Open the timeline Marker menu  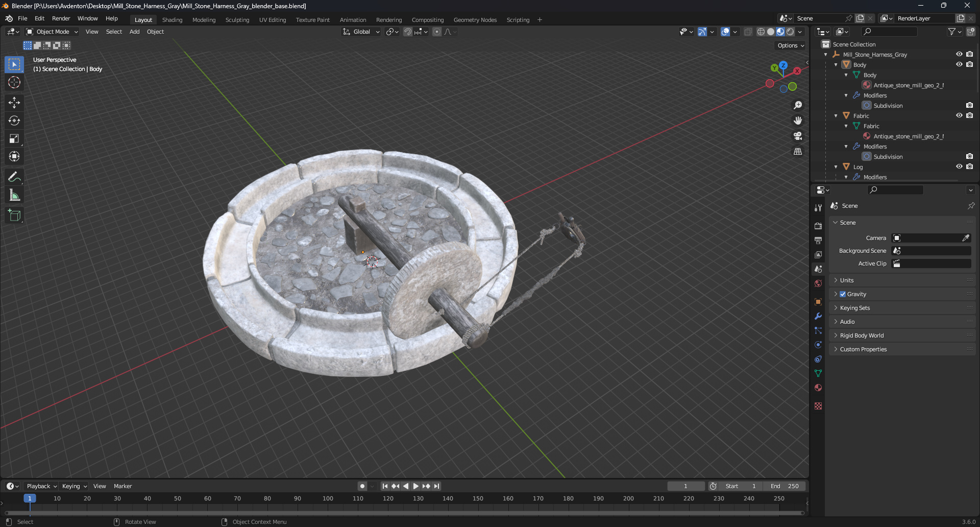pyautogui.click(x=122, y=486)
